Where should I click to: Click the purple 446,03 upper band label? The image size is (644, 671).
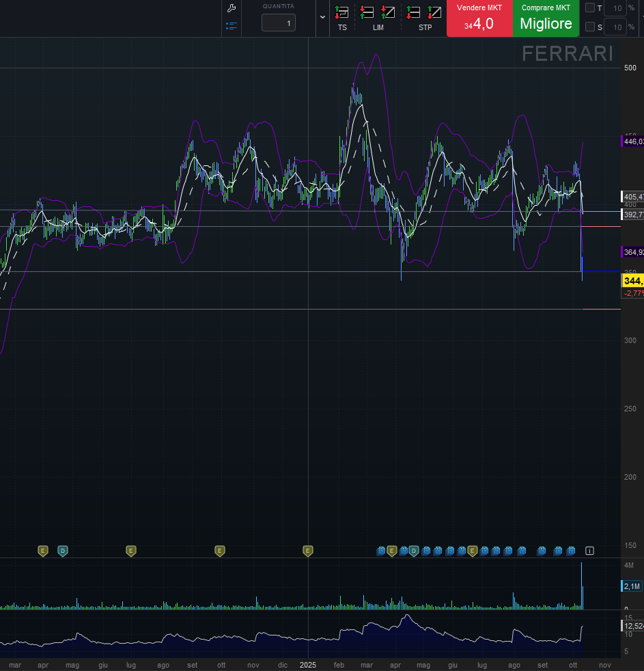[633, 141]
